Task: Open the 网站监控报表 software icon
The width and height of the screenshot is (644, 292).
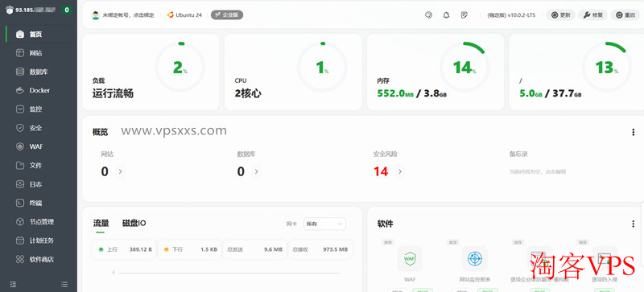Action: 474,259
